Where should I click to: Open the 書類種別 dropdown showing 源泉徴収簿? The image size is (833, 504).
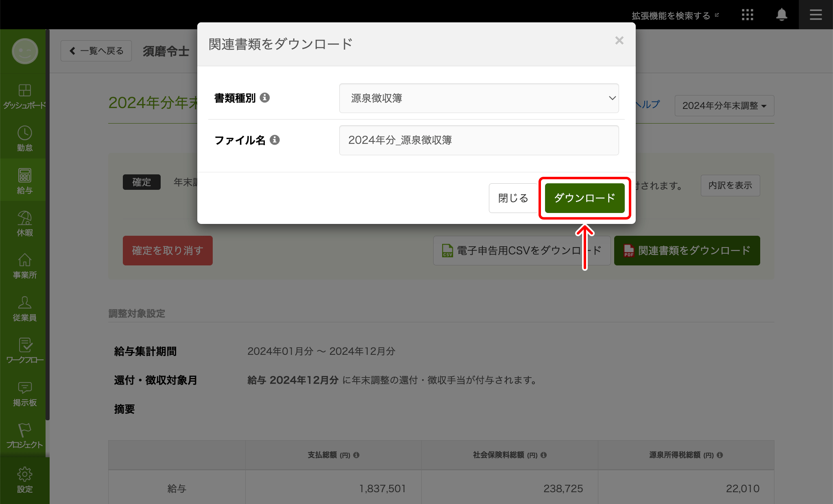479,98
